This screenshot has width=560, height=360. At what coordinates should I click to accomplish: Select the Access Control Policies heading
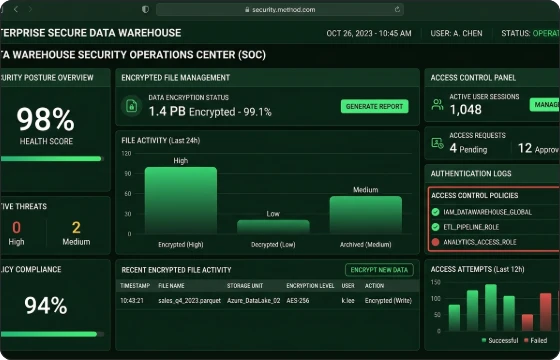(475, 195)
